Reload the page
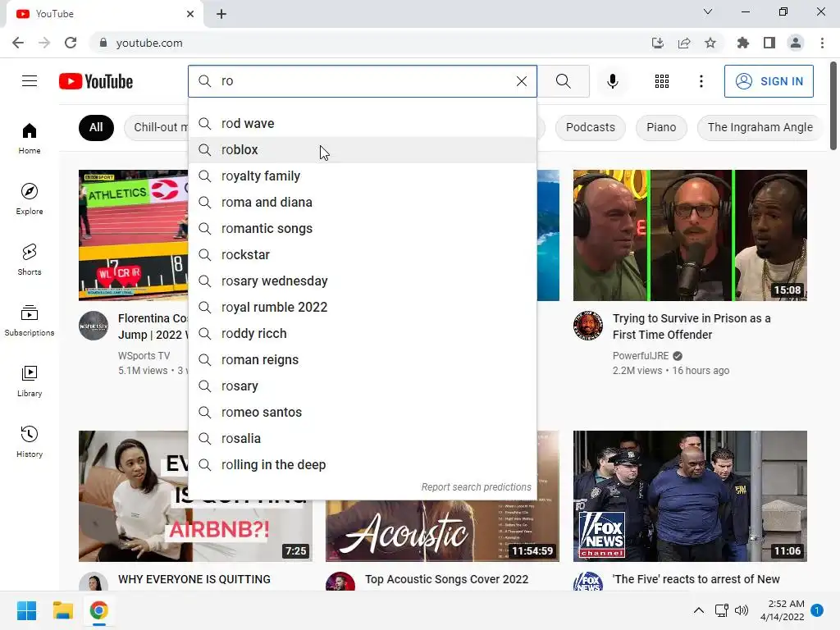This screenshot has height=630, width=840. pyautogui.click(x=71, y=43)
